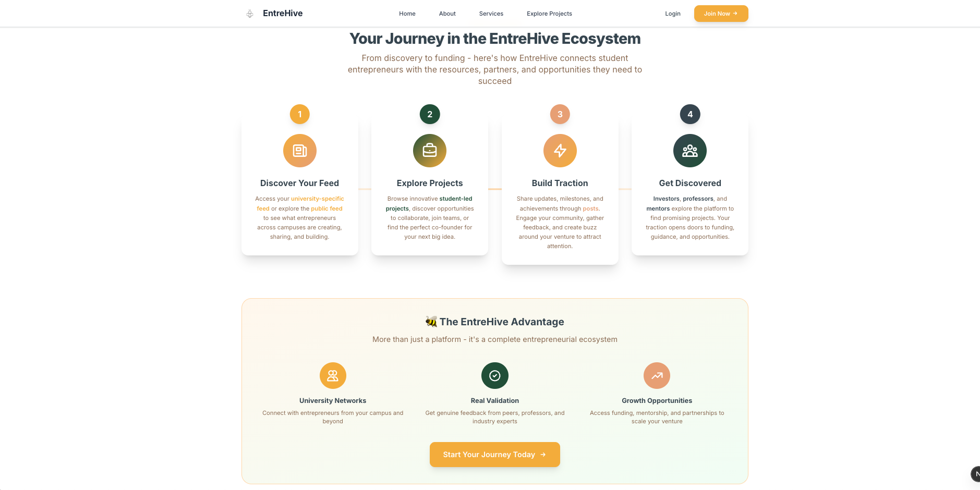Open the Services menu item

(x=491, y=14)
